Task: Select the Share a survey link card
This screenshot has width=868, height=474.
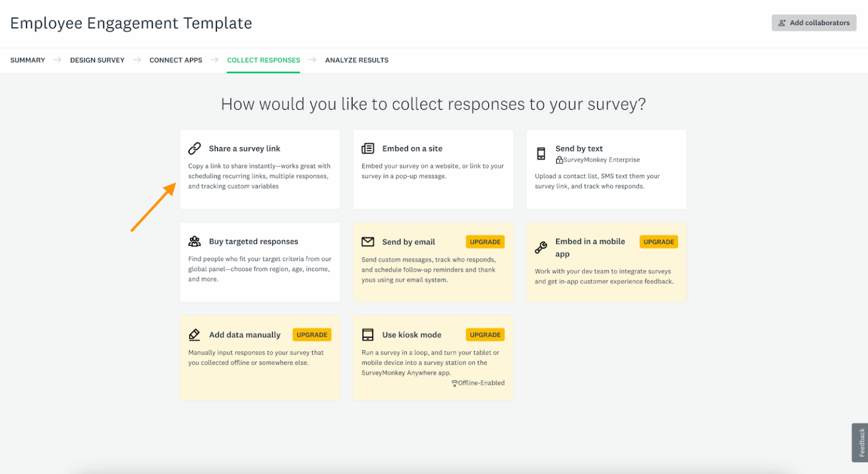Action: (x=259, y=169)
